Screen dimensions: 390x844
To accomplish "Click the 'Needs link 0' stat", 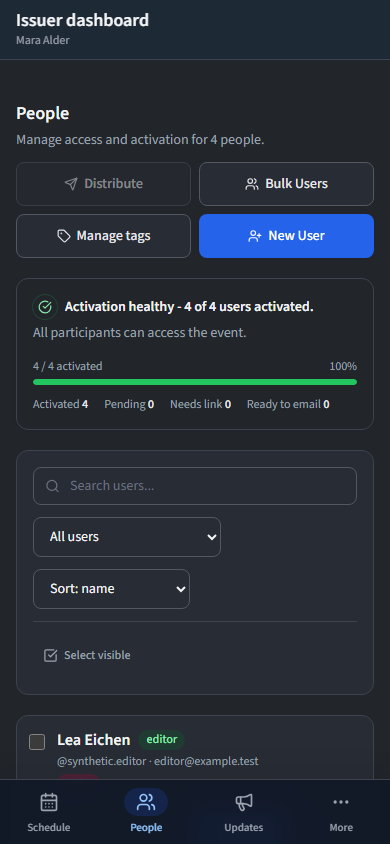I will pyautogui.click(x=201, y=404).
